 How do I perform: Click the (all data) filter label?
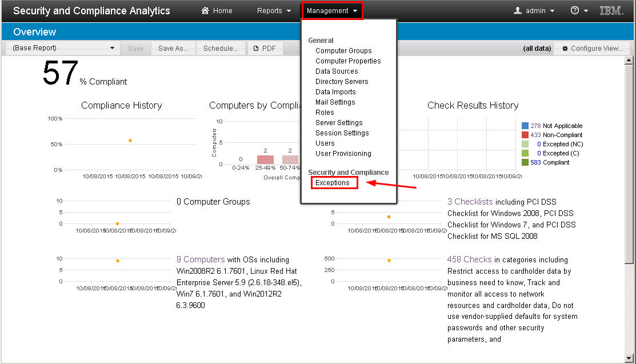pyautogui.click(x=537, y=49)
